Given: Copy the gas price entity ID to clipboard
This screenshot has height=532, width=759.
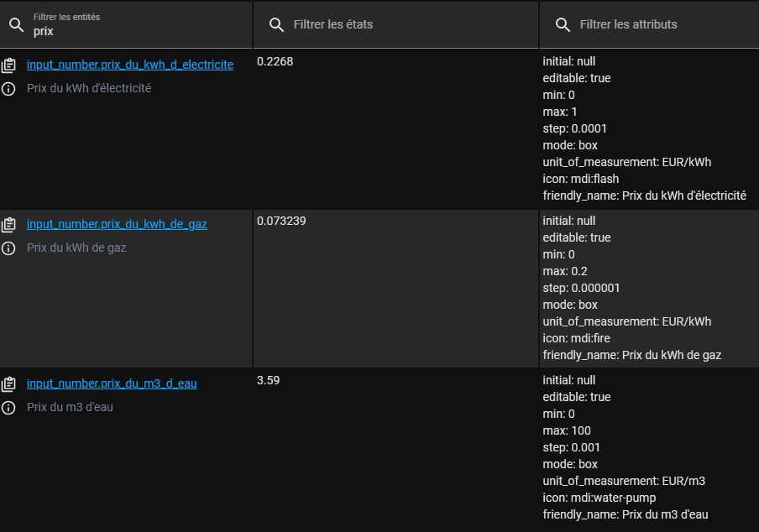Looking at the screenshot, I should point(9,225).
